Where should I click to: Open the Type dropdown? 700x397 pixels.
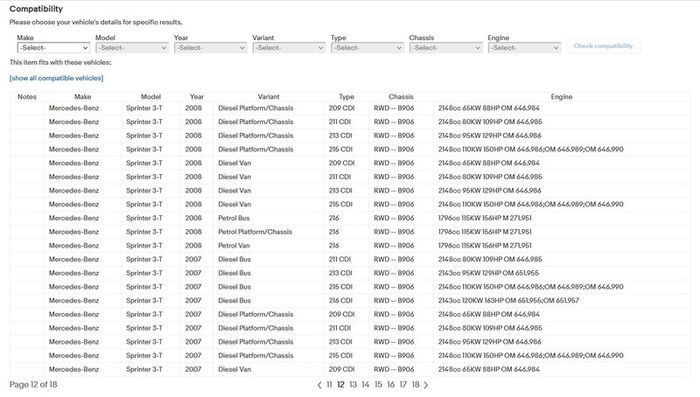367,48
